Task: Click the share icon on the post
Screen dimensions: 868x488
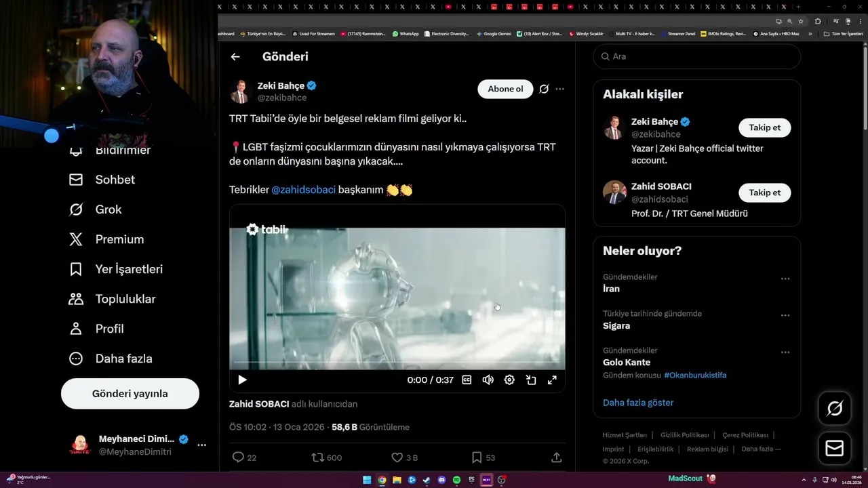Action: 557,457
